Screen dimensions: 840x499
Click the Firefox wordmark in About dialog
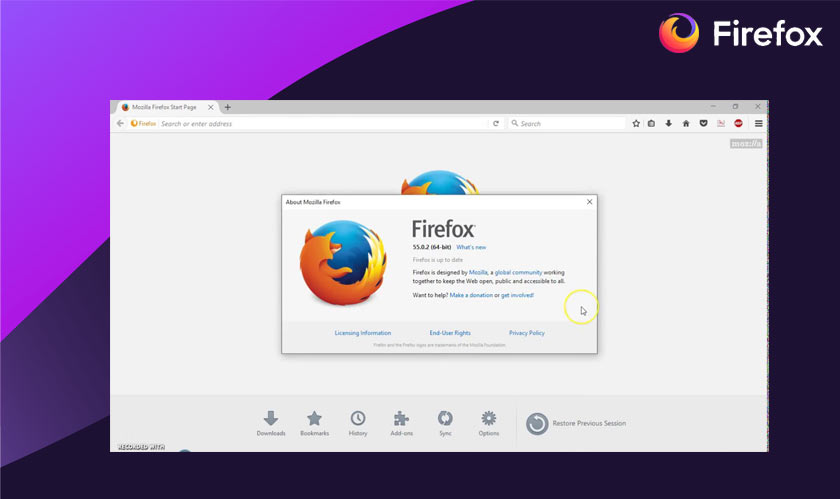pos(444,229)
